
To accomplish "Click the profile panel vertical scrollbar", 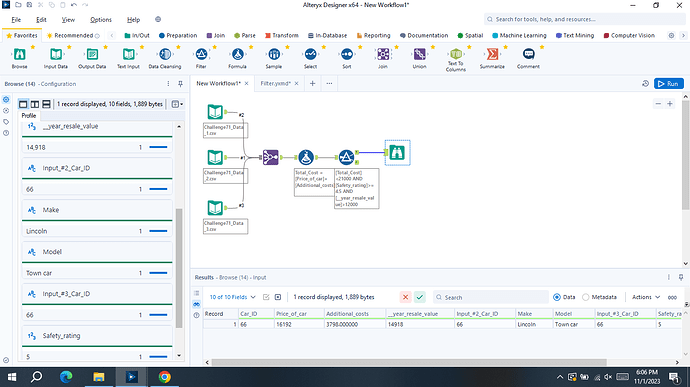I will (179, 268).
